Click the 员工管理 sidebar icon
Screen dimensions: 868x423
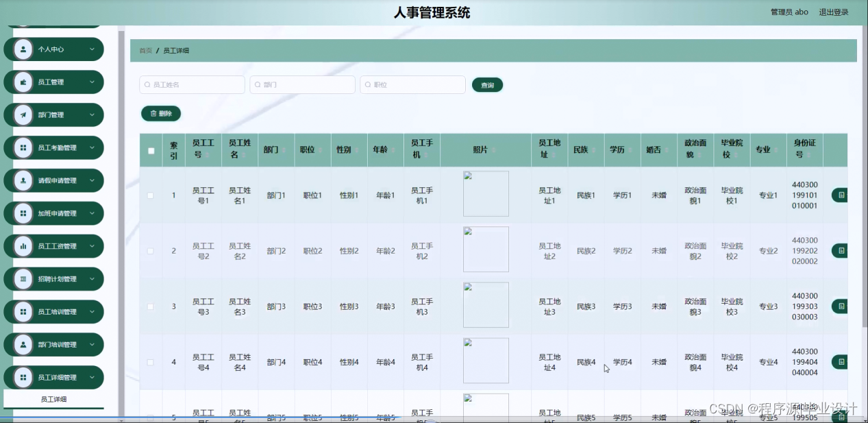[x=23, y=82]
